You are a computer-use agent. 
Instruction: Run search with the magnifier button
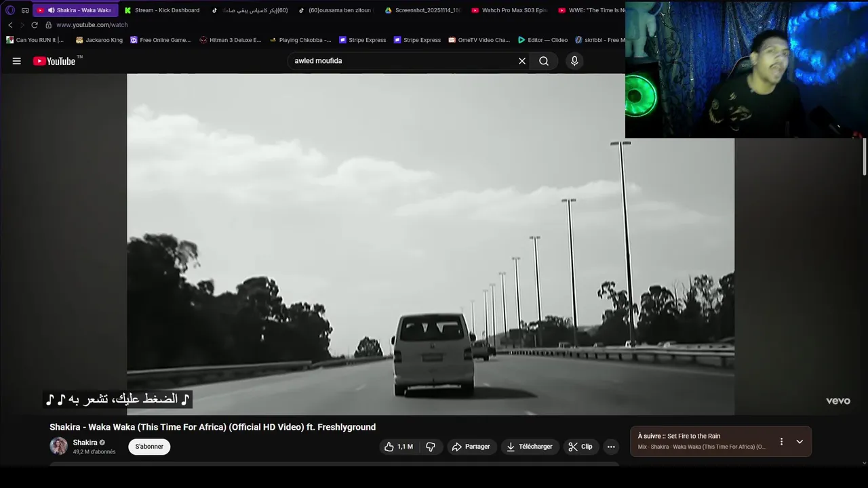(x=544, y=61)
